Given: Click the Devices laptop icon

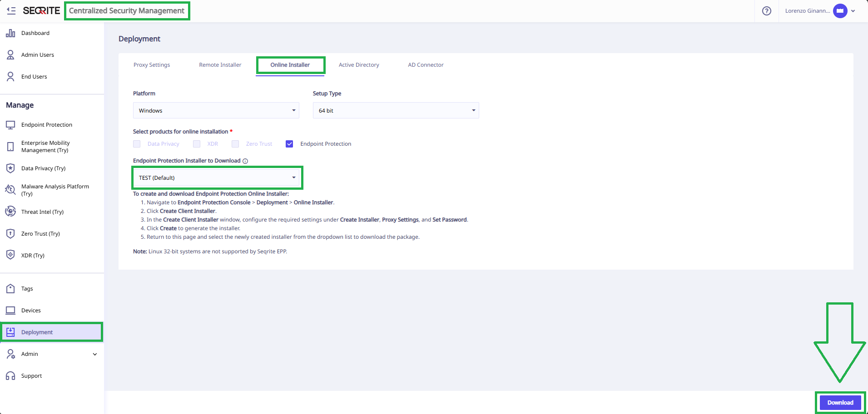Looking at the screenshot, I should click(10, 310).
